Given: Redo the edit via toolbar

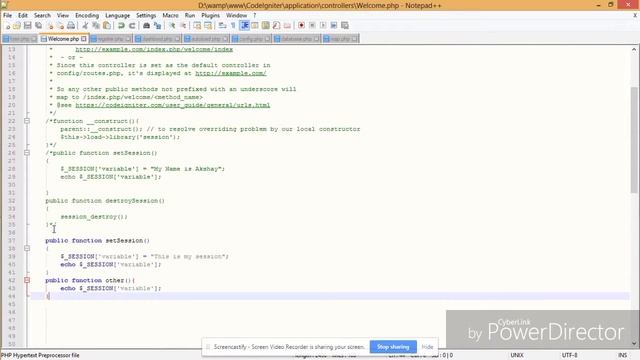Looking at the screenshot, I should click(132, 26).
